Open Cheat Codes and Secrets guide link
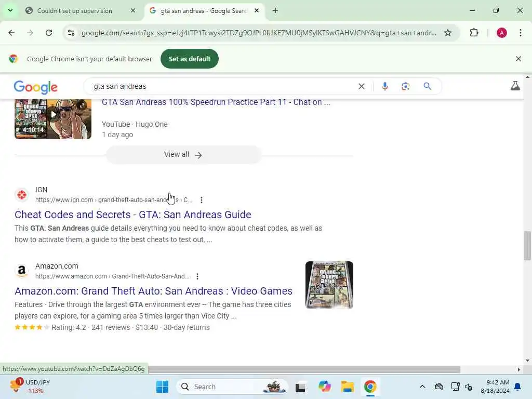Viewport: 532px width, 399px height. coord(133,215)
